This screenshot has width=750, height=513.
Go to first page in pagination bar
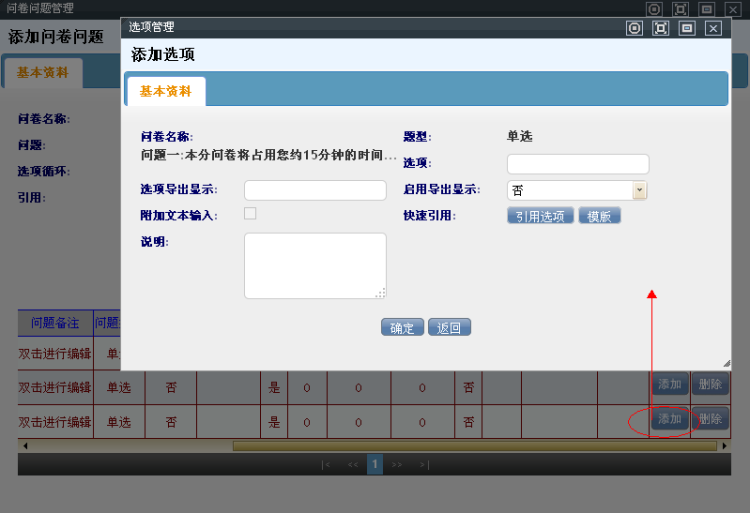(x=326, y=465)
